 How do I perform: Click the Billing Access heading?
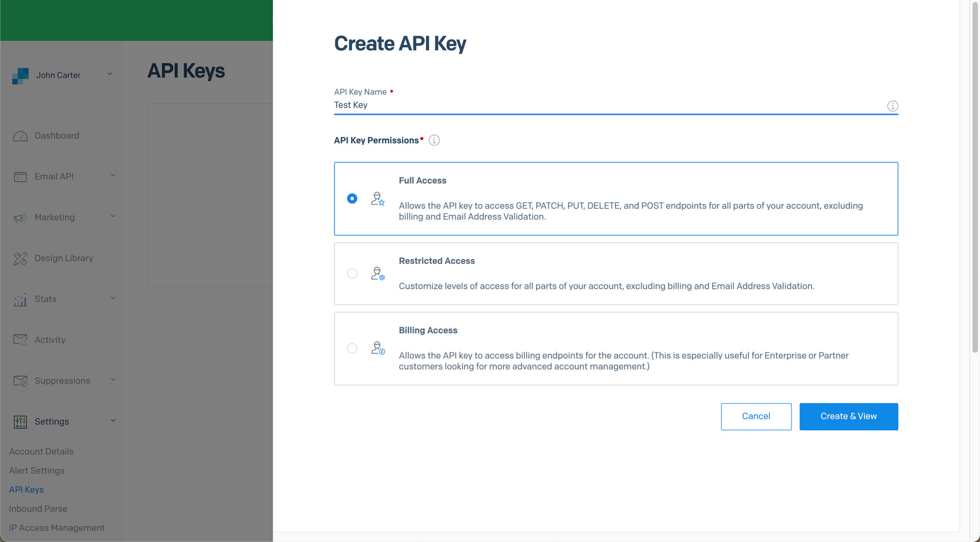pos(428,330)
